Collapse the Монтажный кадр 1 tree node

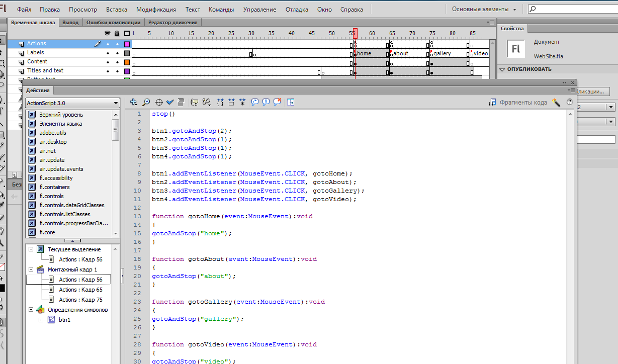click(x=31, y=269)
